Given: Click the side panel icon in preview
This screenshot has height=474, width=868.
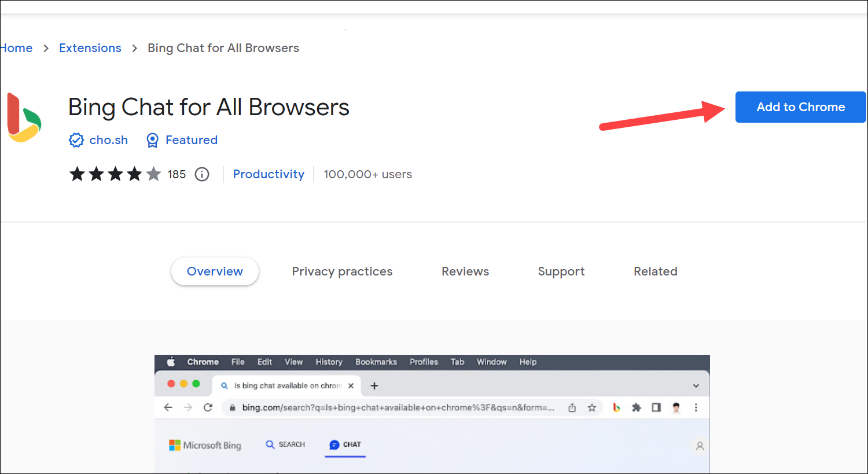Looking at the screenshot, I should click(656, 407).
